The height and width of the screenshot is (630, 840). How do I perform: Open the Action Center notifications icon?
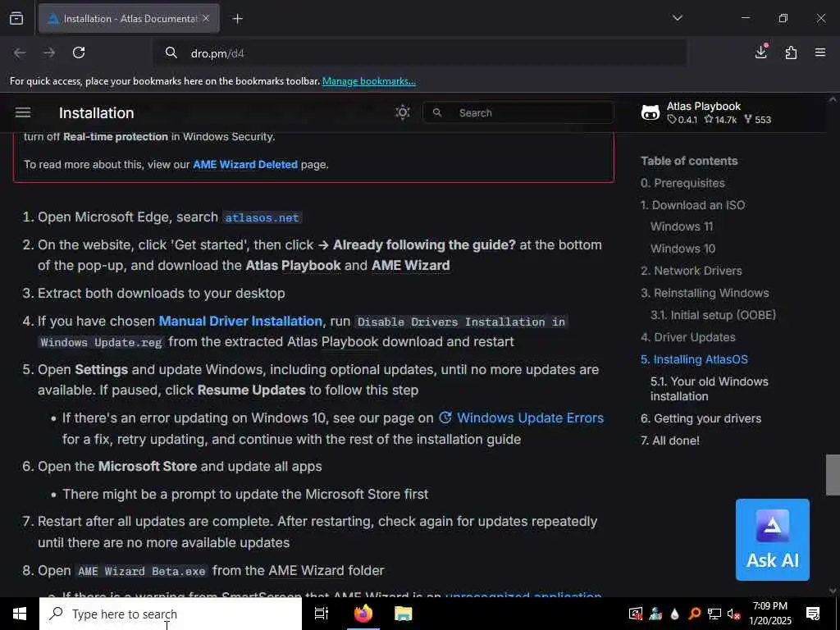(813, 614)
